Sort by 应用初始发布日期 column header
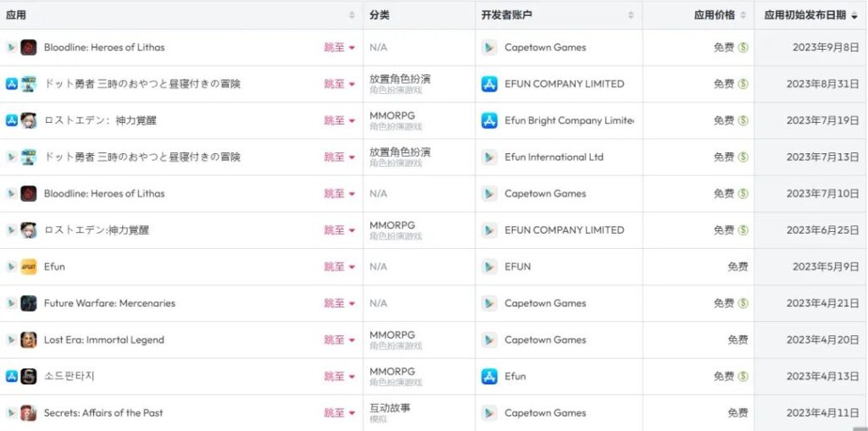 (x=811, y=15)
